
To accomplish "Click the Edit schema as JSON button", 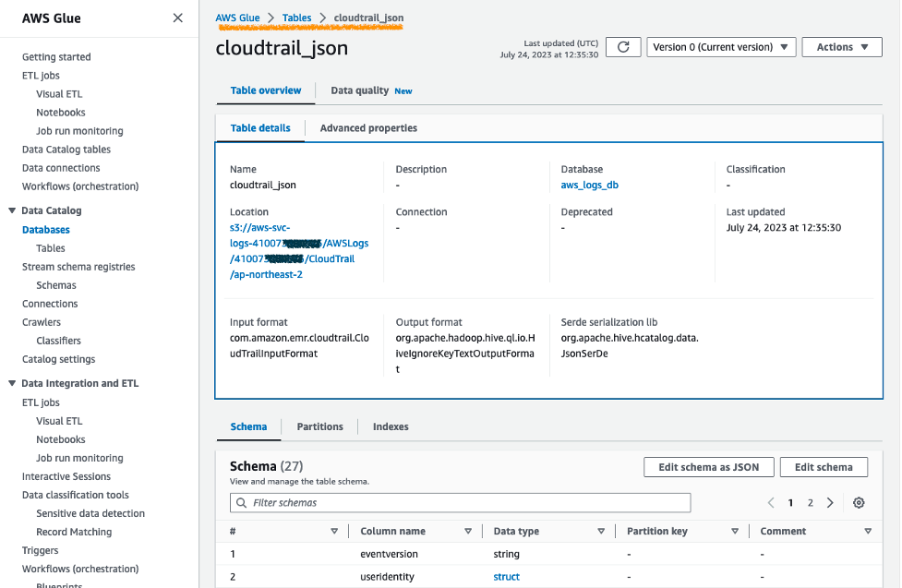I will pyautogui.click(x=709, y=467).
